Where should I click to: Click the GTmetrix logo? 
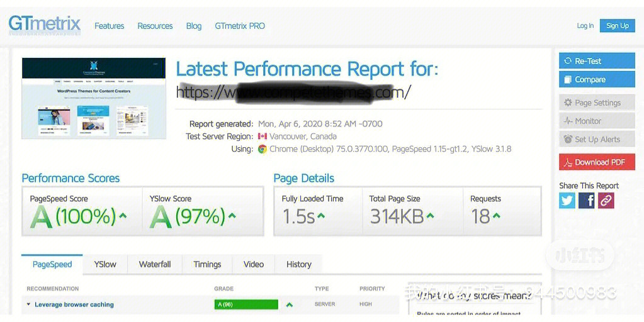[x=44, y=25]
